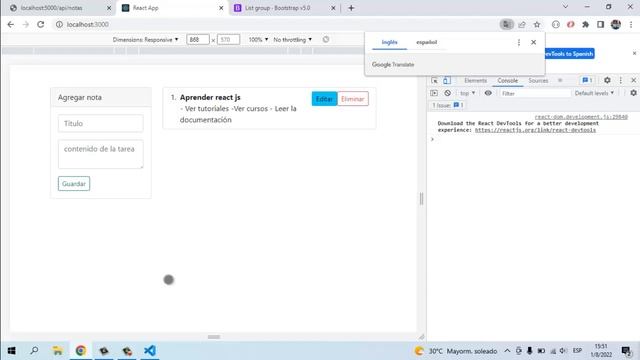Open the 100% zoom dropdown
The height and width of the screenshot is (360, 640).
[x=258, y=40]
